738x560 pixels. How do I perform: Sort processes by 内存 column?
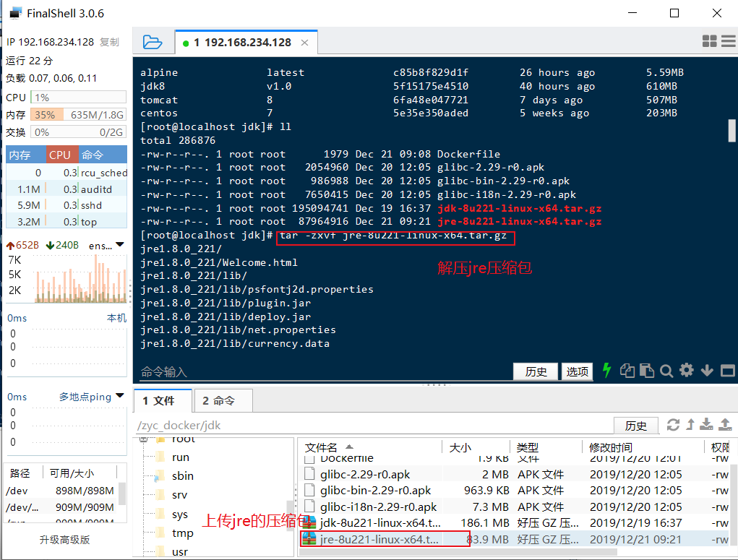[26, 155]
